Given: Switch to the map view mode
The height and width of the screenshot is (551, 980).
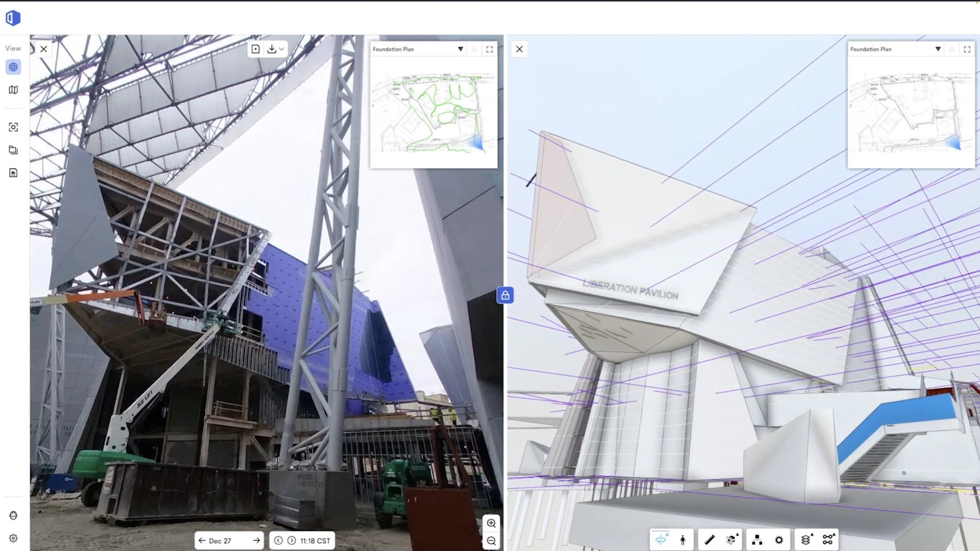Looking at the screenshot, I should tap(13, 90).
